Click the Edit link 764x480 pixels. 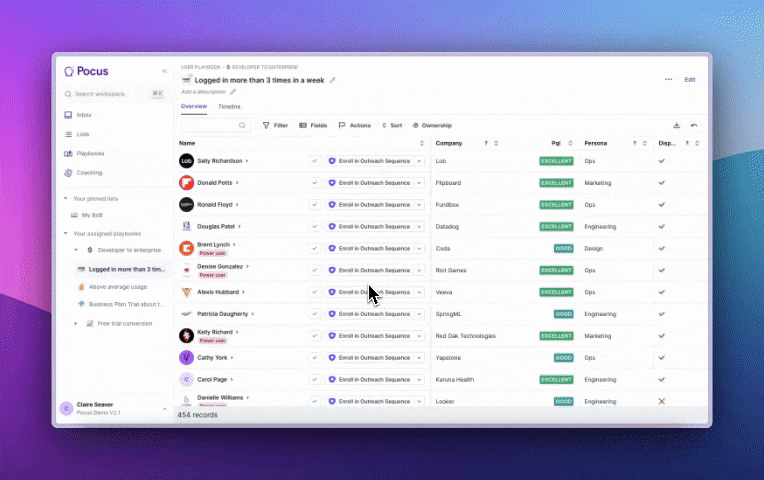pos(690,79)
